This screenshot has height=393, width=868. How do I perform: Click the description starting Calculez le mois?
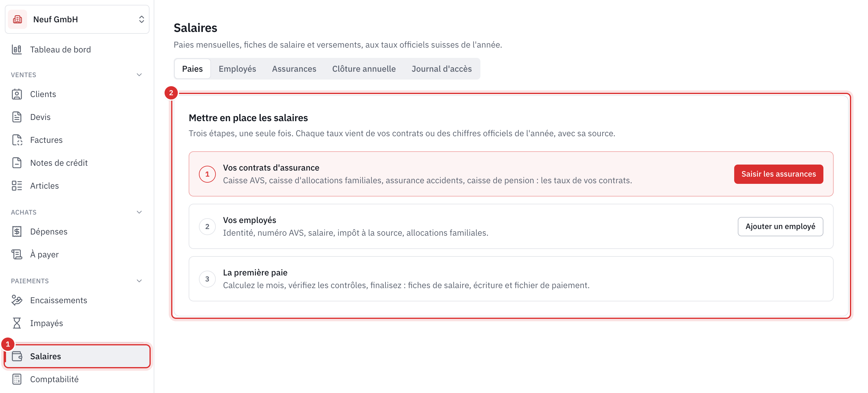click(406, 285)
